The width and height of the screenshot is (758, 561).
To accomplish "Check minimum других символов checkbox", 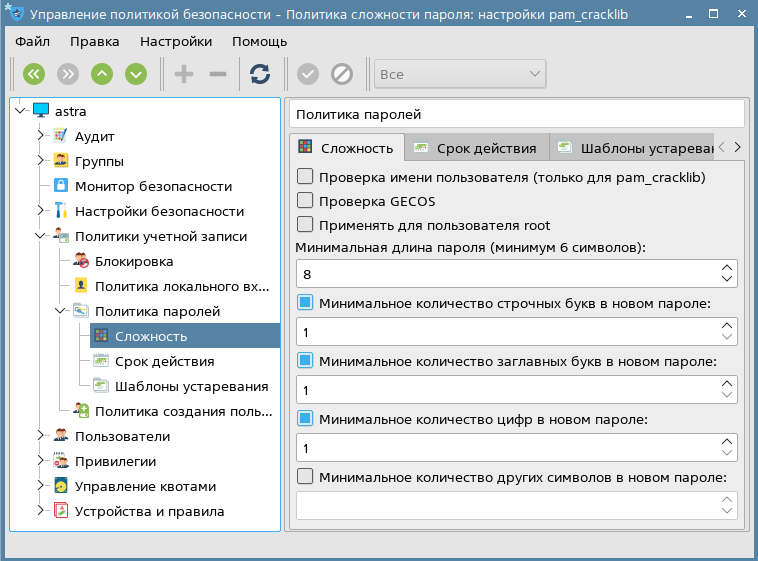I will point(305,476).
